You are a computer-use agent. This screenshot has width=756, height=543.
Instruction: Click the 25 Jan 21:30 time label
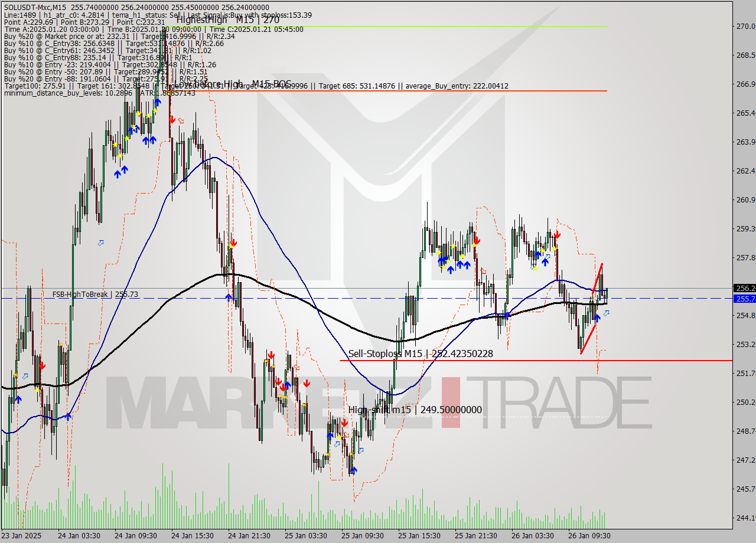[x=475, y=536]
